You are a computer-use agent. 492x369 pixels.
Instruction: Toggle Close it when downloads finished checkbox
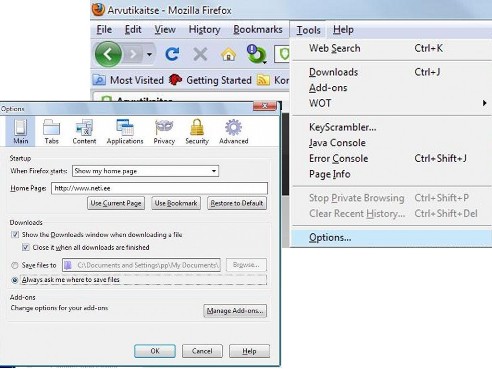[26, 247]
